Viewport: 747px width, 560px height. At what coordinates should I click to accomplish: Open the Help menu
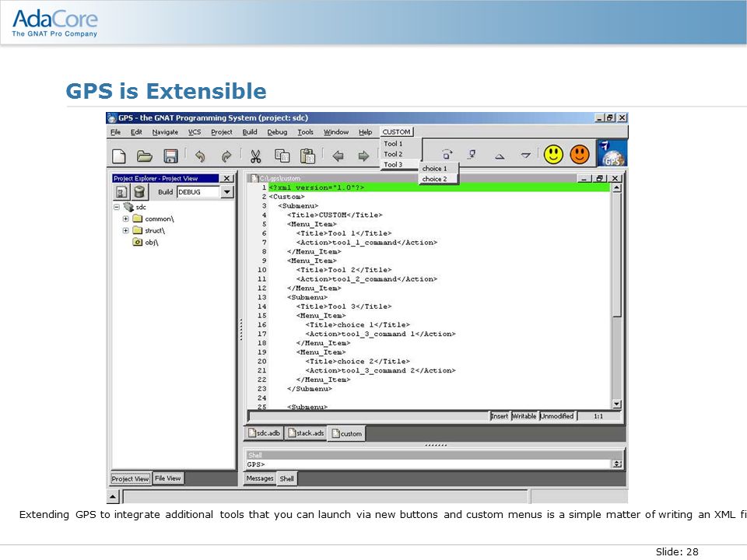(x=366, y=132)
